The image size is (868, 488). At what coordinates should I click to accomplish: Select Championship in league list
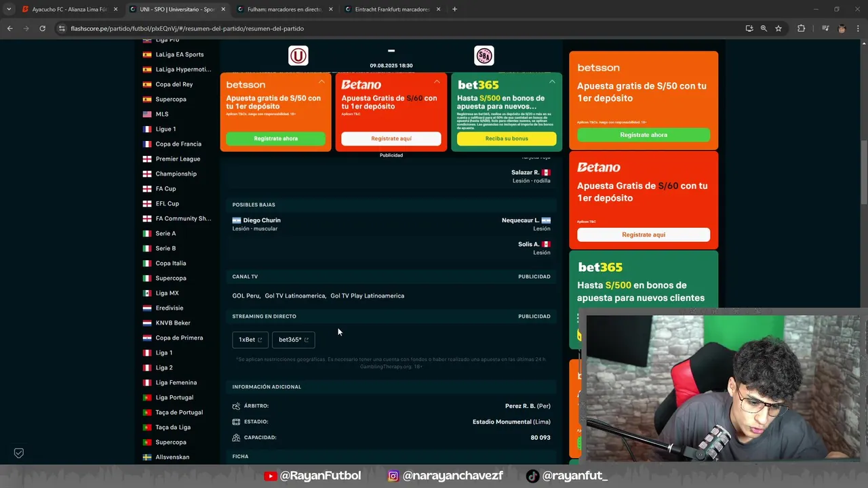pyautogui.click(x=176, y=174)
